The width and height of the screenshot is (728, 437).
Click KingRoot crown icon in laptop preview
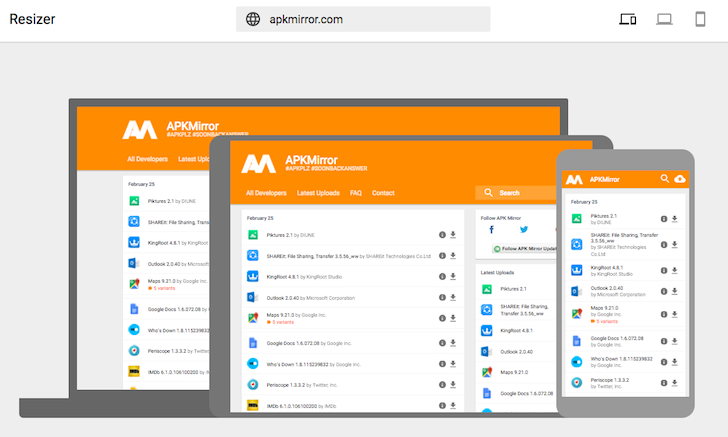[134, 242]
